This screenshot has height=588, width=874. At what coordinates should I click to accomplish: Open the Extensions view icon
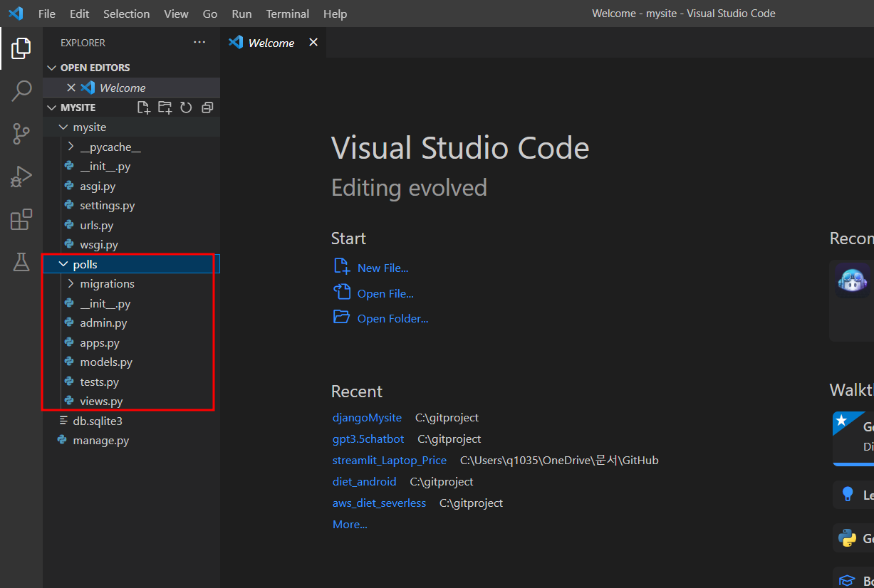coord(21,219)
